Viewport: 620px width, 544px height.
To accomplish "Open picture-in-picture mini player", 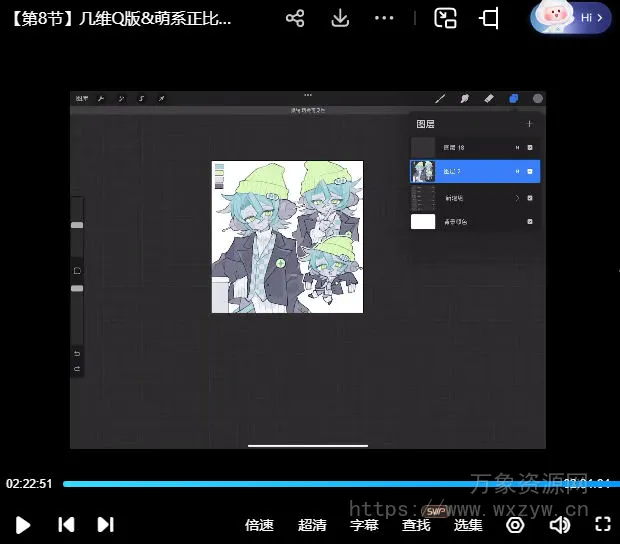I will 445,18.
